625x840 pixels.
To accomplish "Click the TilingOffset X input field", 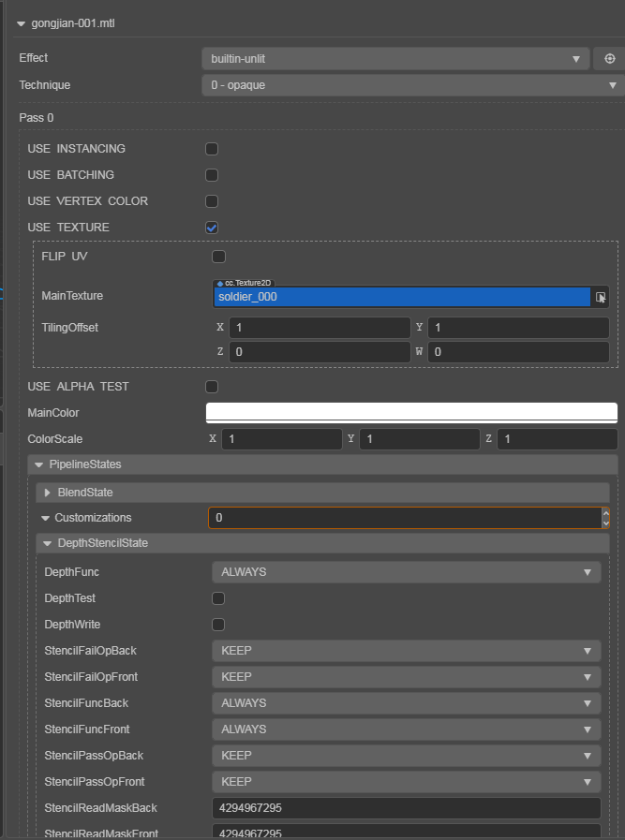I will click(319, 328).
